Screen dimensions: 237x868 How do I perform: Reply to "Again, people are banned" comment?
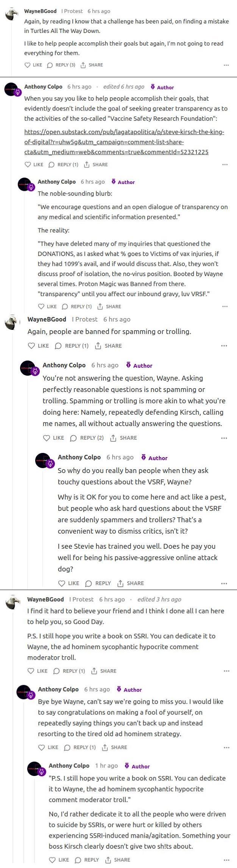coord(72,345)
